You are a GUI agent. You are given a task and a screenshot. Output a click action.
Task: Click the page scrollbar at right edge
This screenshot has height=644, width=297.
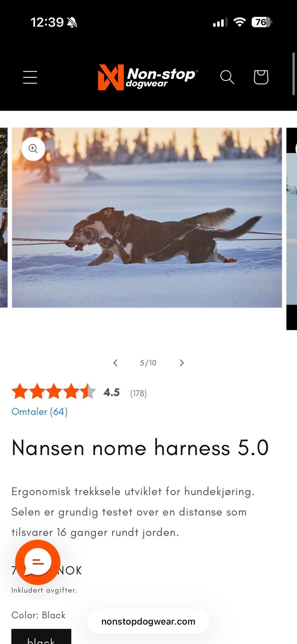coord(294,74)
